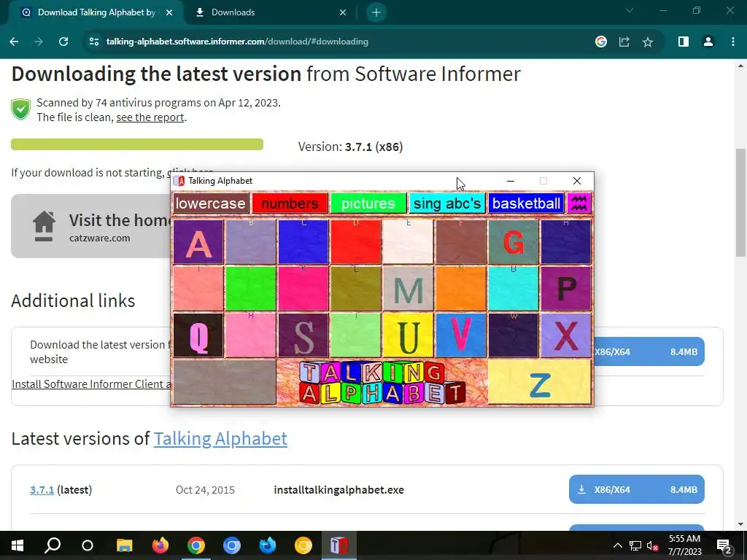
Task: Start the basketball game in Talking Alphabet
Action: tap(526, 203)
